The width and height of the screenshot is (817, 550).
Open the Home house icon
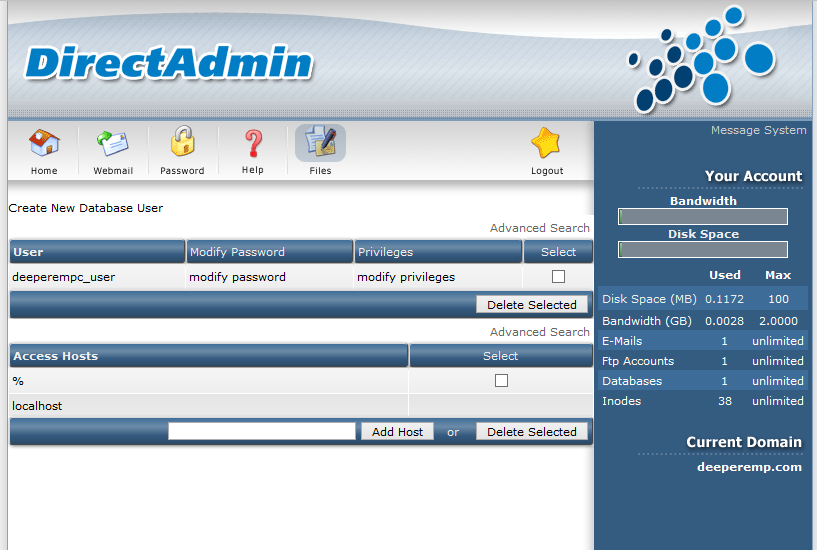point(44,143)
